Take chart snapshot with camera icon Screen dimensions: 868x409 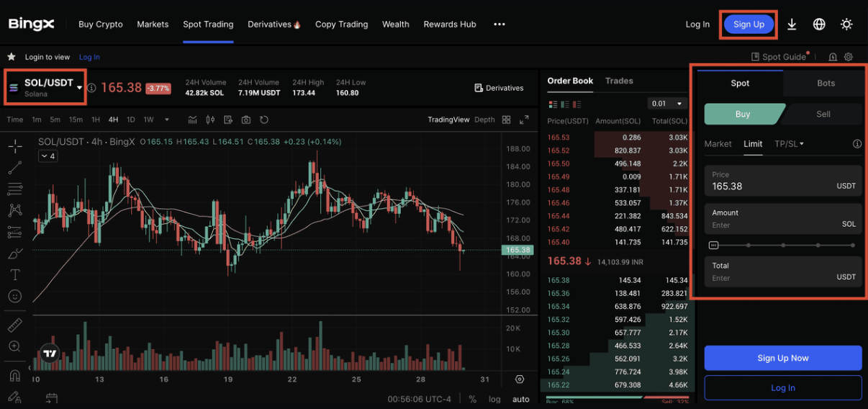pyautogui.click(x=246, y=120)
